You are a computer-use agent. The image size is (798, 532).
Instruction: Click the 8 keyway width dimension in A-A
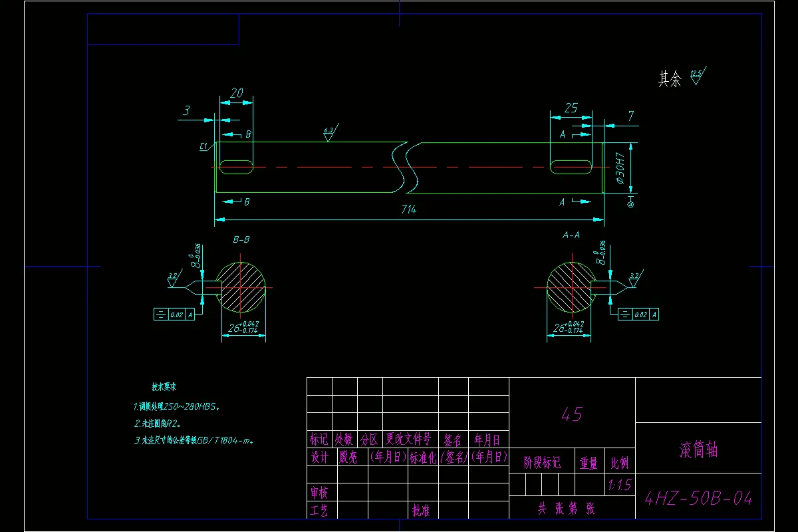(x=601, y=252)
